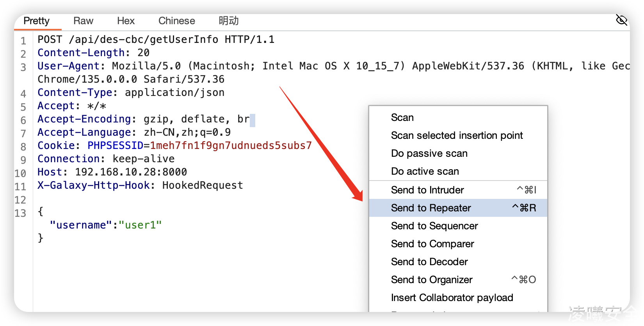Click the PHPSESSID cookie value text
Image resolution: width=644 pixels, height=326 pixels.
[231, 146]
